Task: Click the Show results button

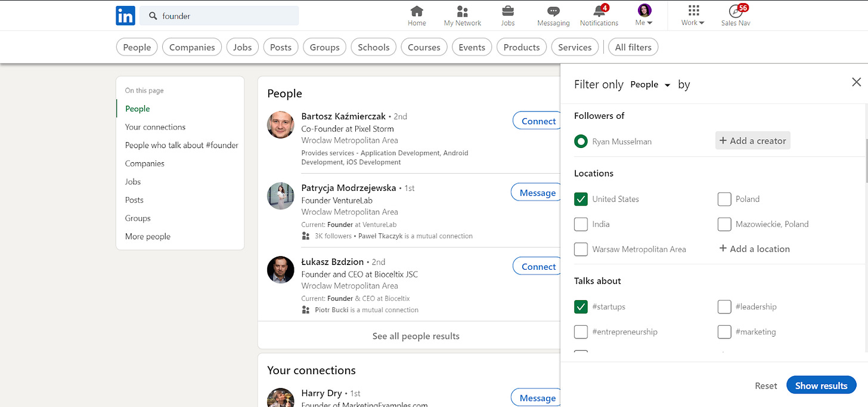Action: (821, 385)
